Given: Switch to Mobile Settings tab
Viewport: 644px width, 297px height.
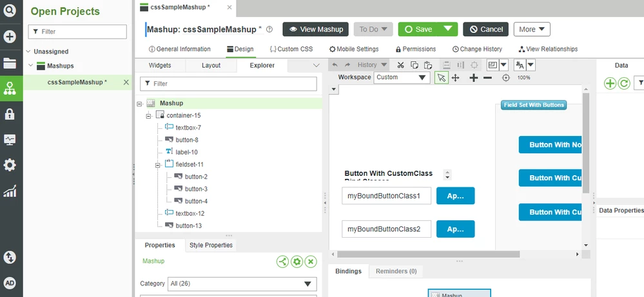Looking at the screenshot, I should click(354, 49).
